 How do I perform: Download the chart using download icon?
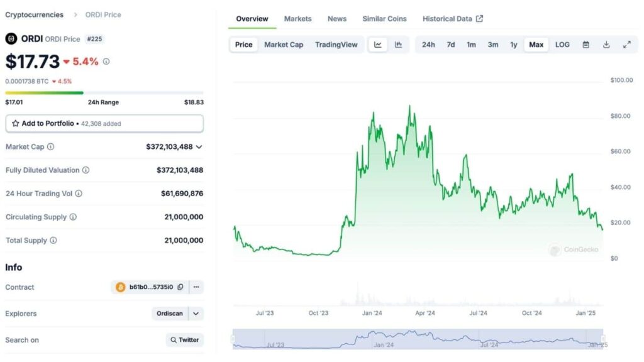point(606,44)
